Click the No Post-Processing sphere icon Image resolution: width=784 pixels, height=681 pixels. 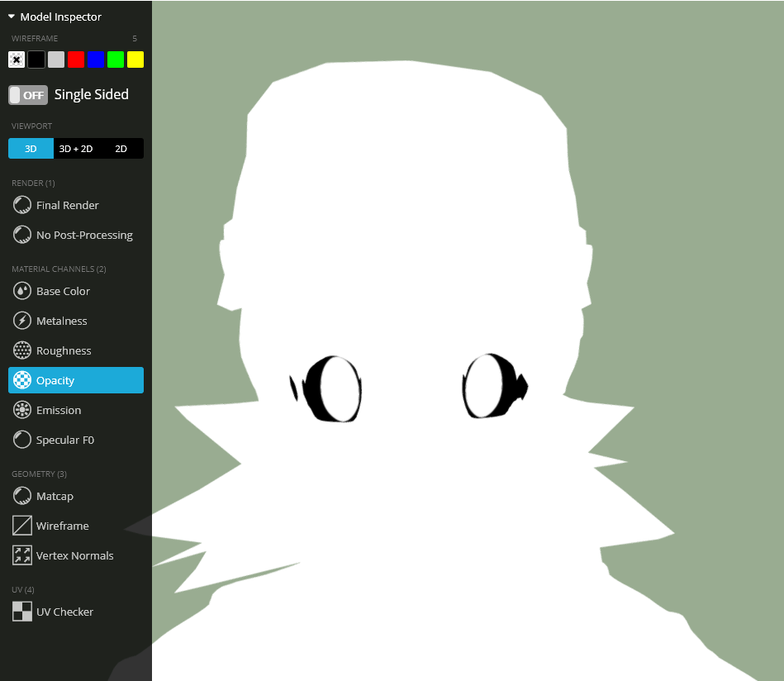22,235
